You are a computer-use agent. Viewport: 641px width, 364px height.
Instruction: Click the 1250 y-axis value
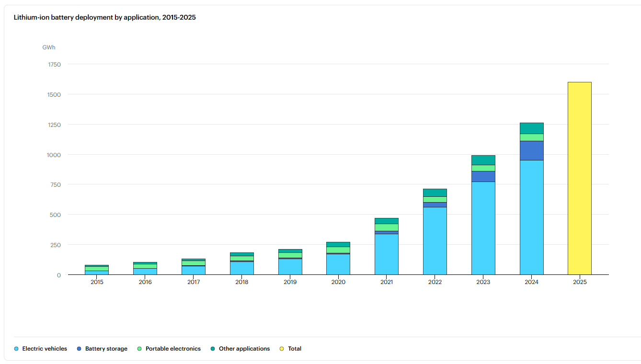coord(55,125)
